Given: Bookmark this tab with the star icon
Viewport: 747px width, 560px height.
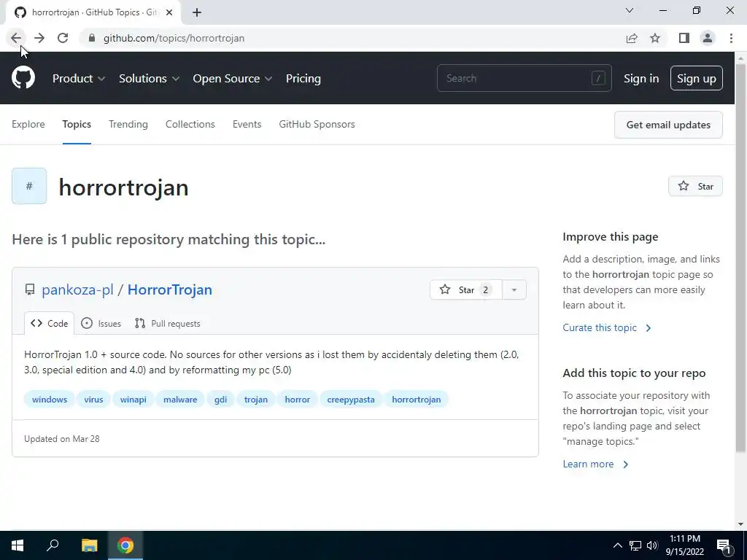Looking at the screenshot, I should (x=656, y=38).
